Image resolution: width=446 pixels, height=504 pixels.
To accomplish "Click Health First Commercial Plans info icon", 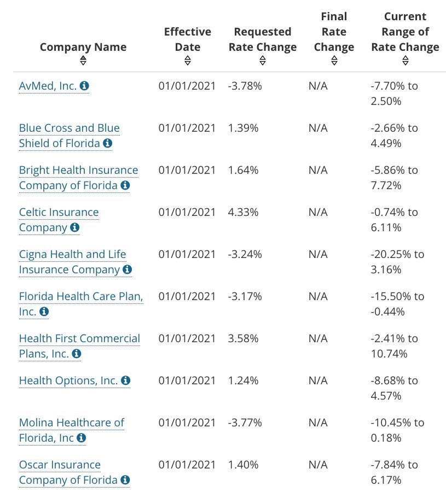I will pyautogui.click(x=77, y=354).
